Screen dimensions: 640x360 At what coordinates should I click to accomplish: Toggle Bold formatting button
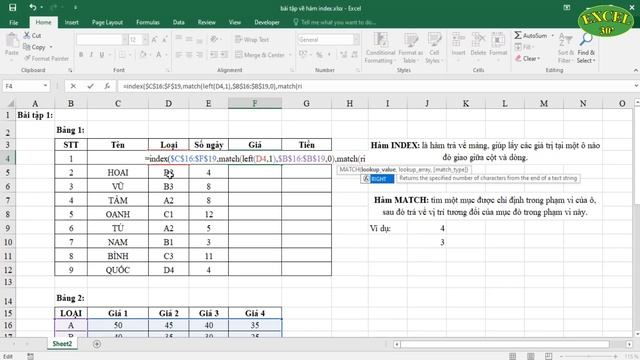(81, 55)
